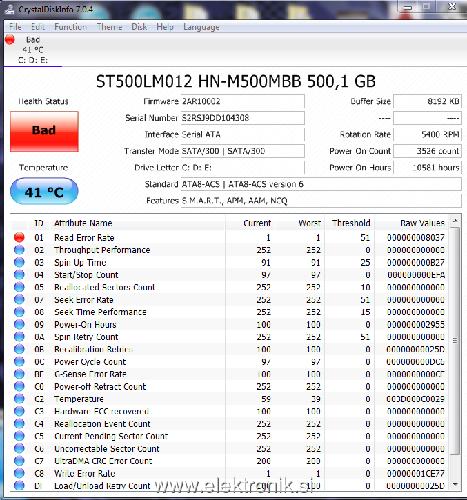The image size is (467, 500).
Task: Click the Attribute Name column header
Action: [138, 223]
